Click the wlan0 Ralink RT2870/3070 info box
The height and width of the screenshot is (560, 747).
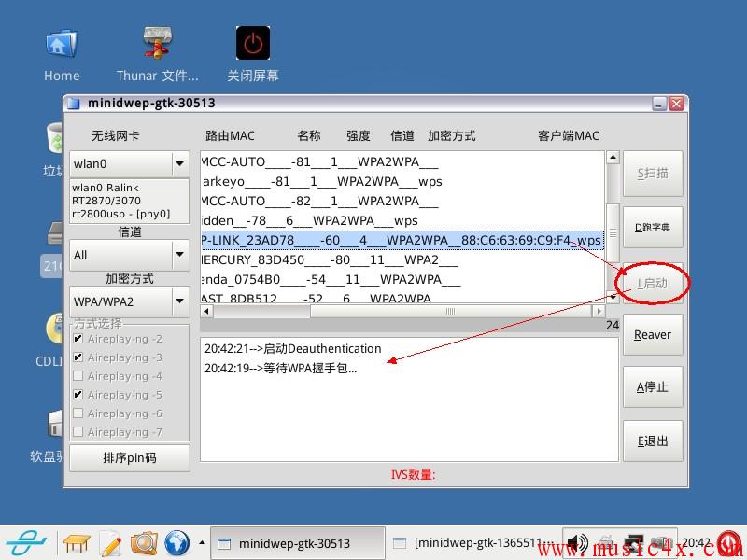[130, 201]
